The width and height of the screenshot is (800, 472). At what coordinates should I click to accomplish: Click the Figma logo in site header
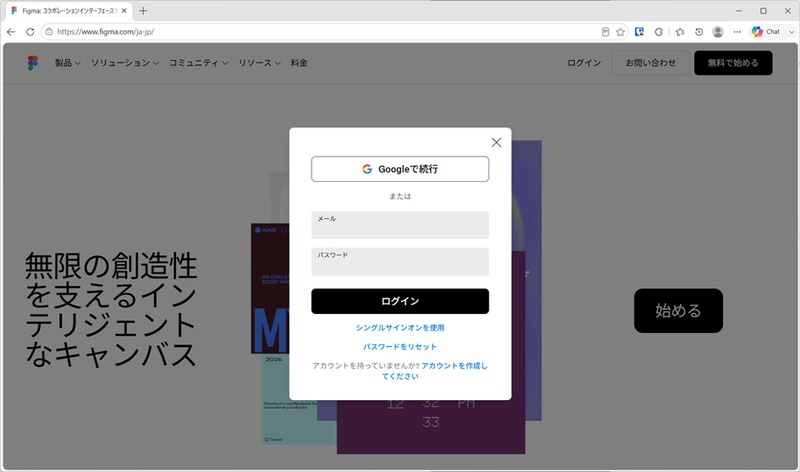click(33, 63)
